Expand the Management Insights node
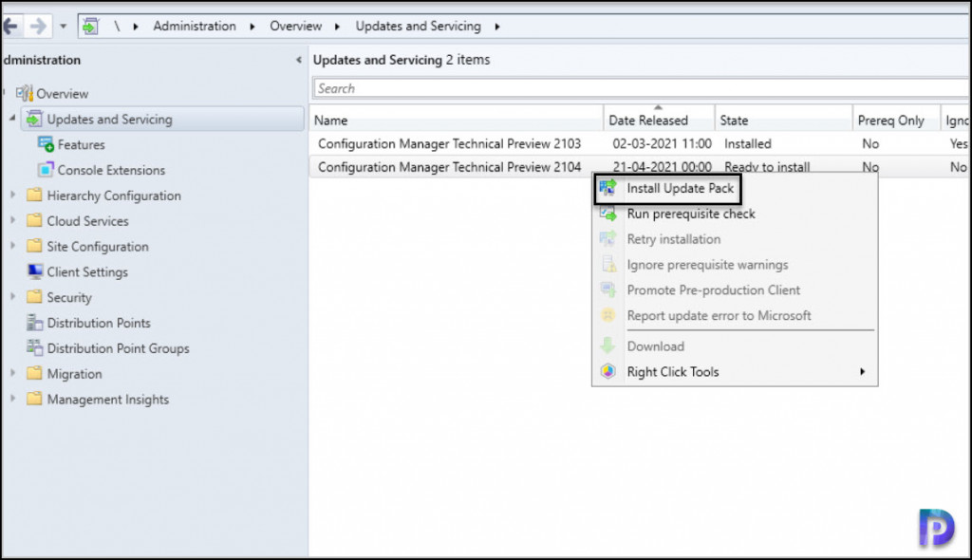 click(x=12, y=399)
